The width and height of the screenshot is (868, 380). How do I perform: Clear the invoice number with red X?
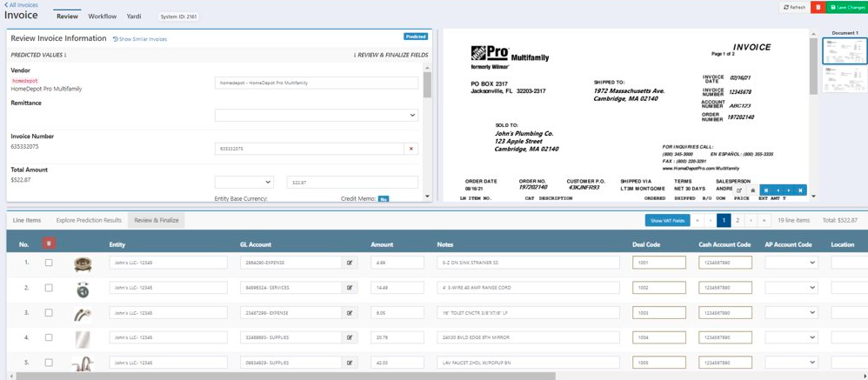pyautogui.click(x=411, y=149)
